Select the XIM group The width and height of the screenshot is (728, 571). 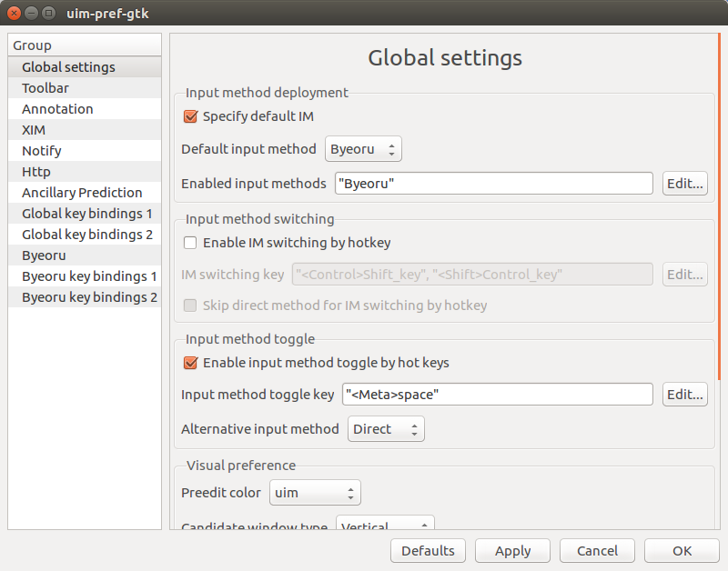click(34, 130)
